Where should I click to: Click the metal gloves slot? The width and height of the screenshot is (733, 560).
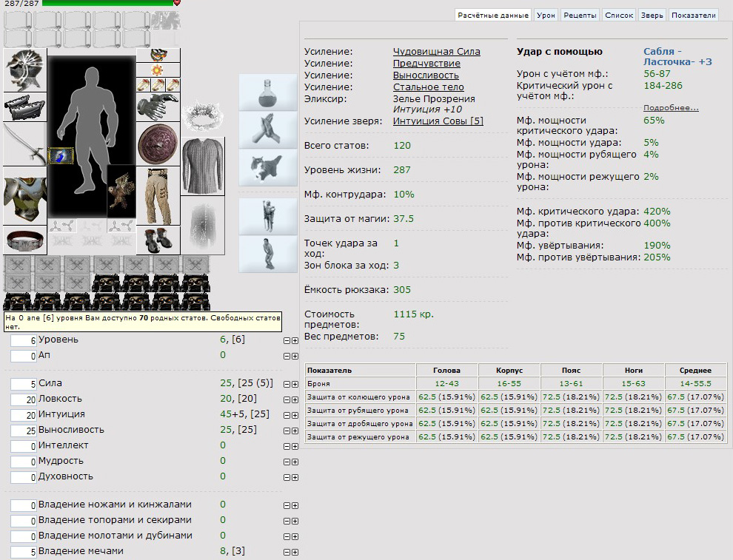click(158, 107)
